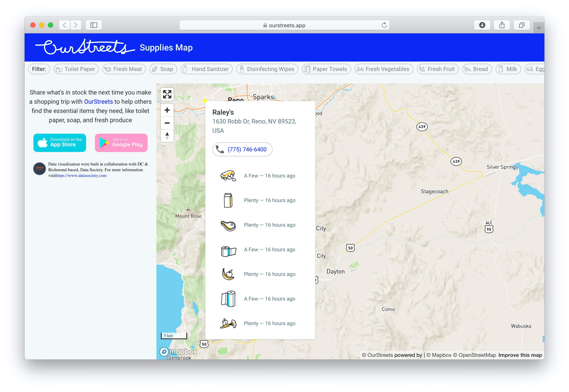Toggle the Paper Towels filter

[x=326, y=69]
